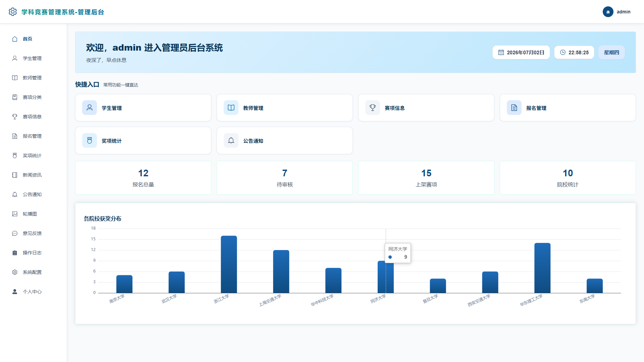The height and width of the screenshot is (362, 644).
Task: Click the 浙江大学 bar in the chart
Action: click(229, 264)
